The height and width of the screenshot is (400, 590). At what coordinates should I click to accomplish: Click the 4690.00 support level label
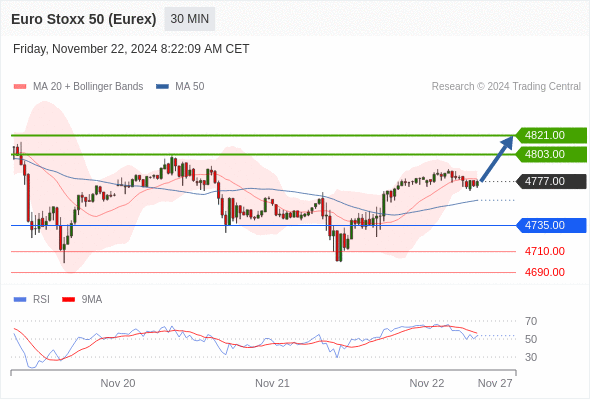point(545,272)
